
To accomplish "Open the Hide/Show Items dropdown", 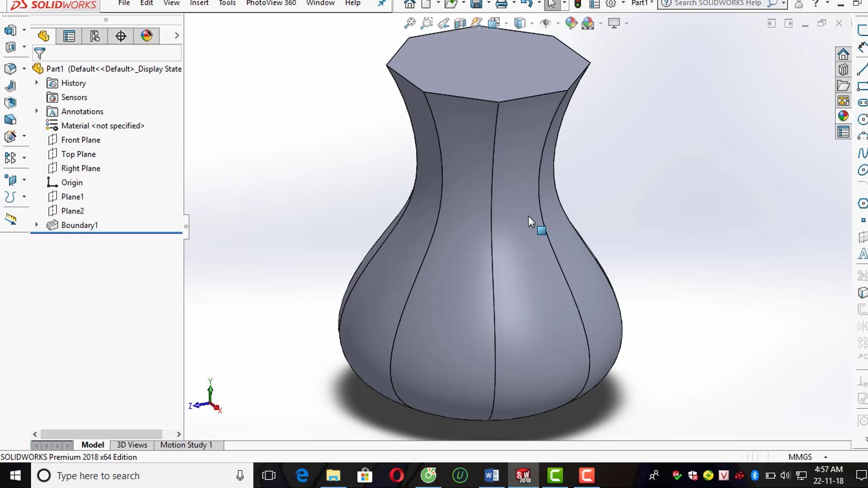I will [x=557, y=23].
